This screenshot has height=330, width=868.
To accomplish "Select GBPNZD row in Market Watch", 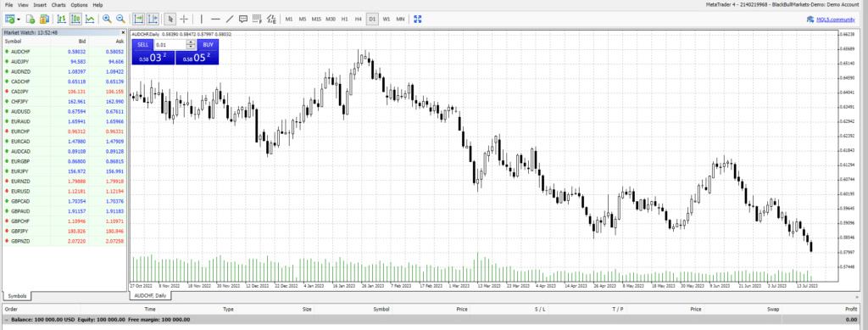I will tap(64, 242).
